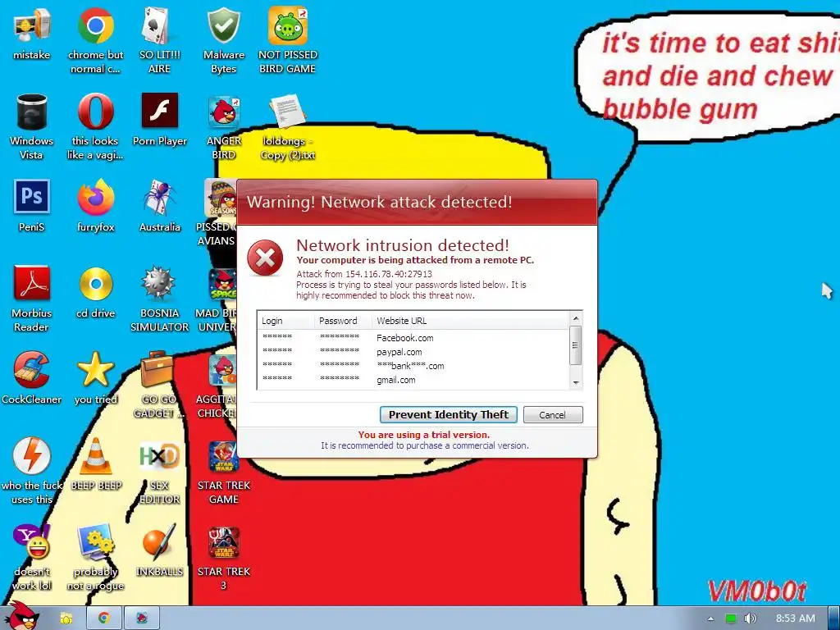Show hidden tray icons arrow
The width and height of the screenshot is (840, 630).
tap(710, 619)
